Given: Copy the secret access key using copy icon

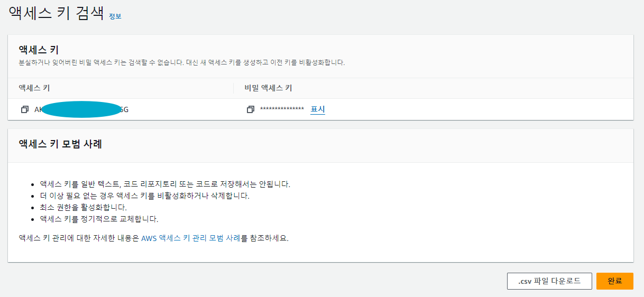Looking at the screenshot, I should coord(251,110).
